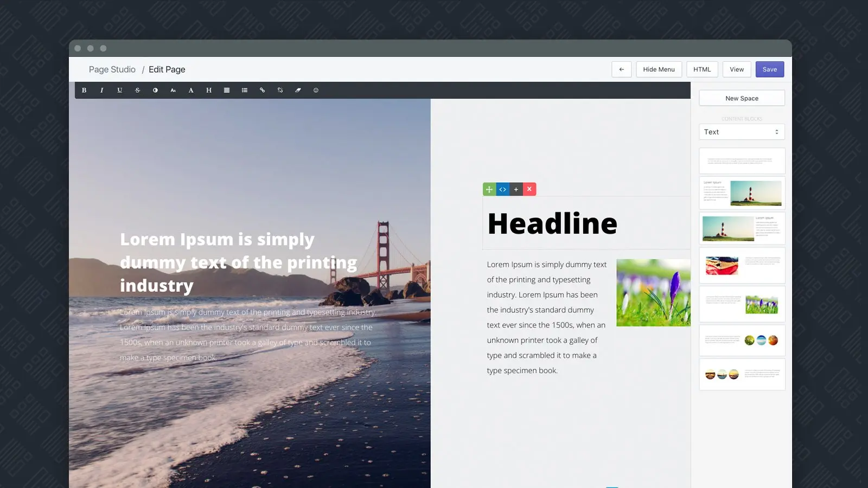Toggle italic text formatting
The image size is (868, 488).
(102, 91)
